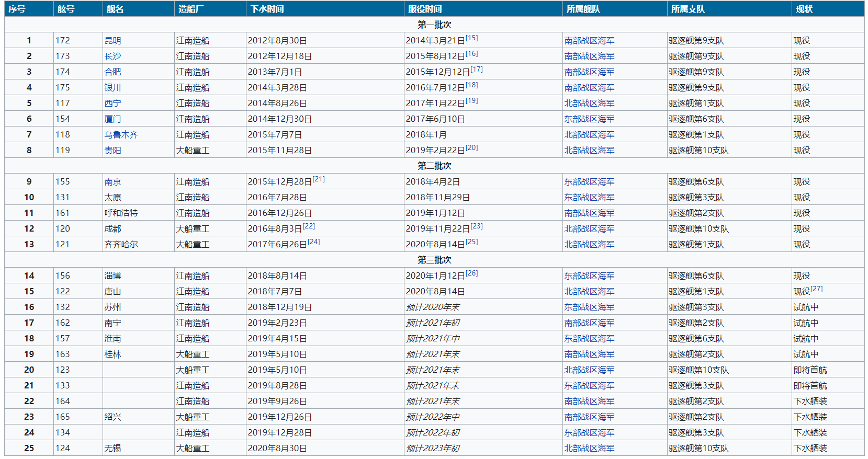Open citation [25] after 2020年8月14日 in row 13
Image resolution: width=868 pixels, height=459 pixels.
pos(471,242)
